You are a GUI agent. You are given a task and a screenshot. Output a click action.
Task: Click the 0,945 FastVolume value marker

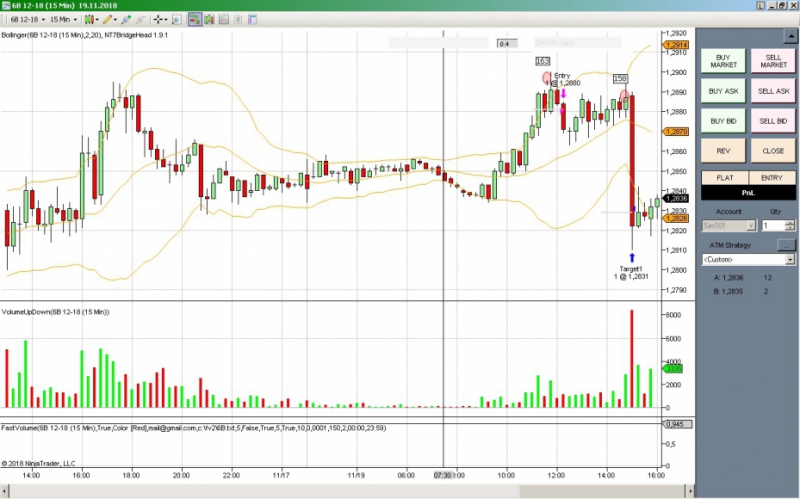point(677,424)
